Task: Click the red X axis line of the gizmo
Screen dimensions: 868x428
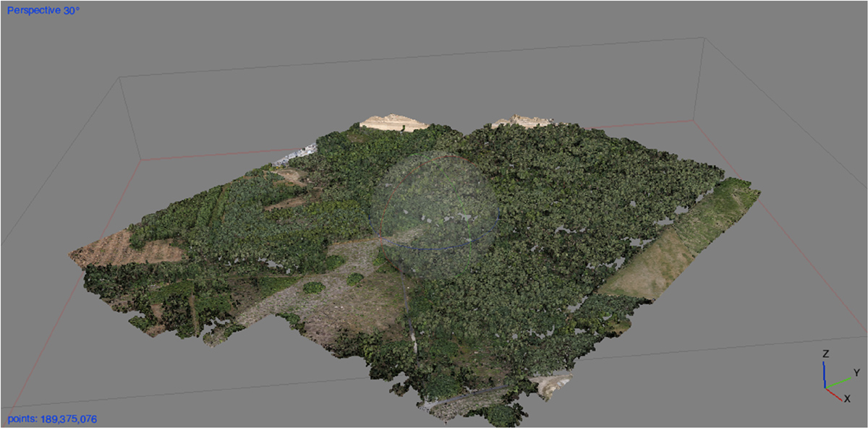Action: (833, 393)
